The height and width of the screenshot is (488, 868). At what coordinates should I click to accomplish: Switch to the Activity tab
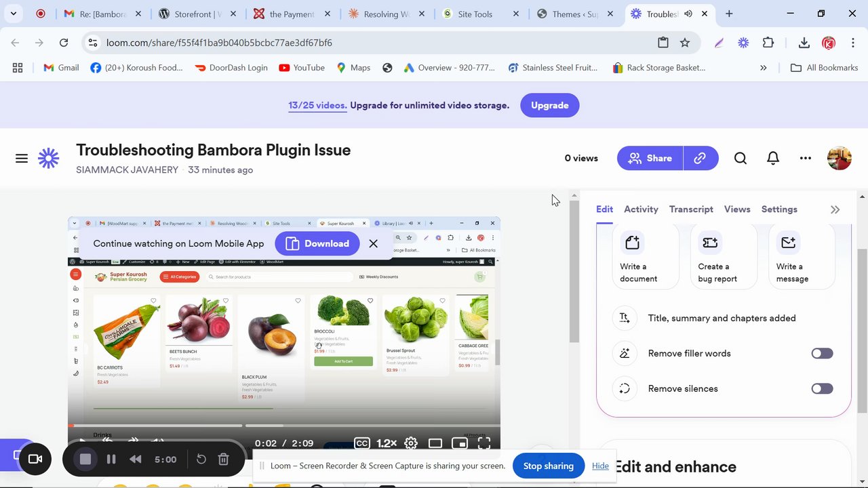641,209
